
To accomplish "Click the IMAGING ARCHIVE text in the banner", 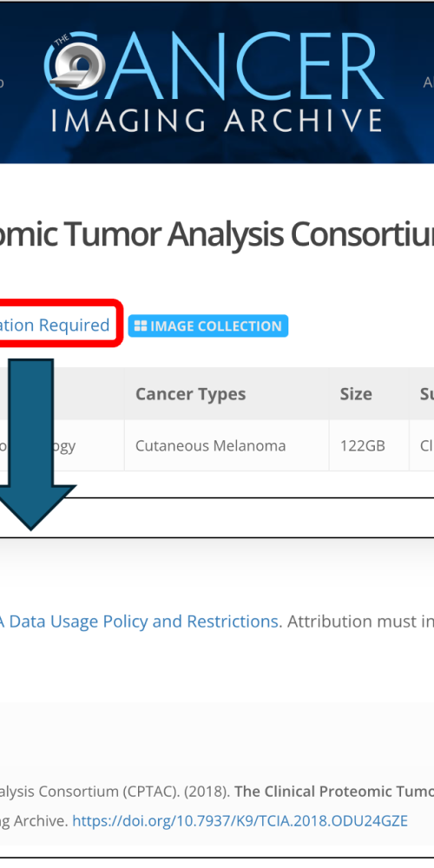I will 217,121.
